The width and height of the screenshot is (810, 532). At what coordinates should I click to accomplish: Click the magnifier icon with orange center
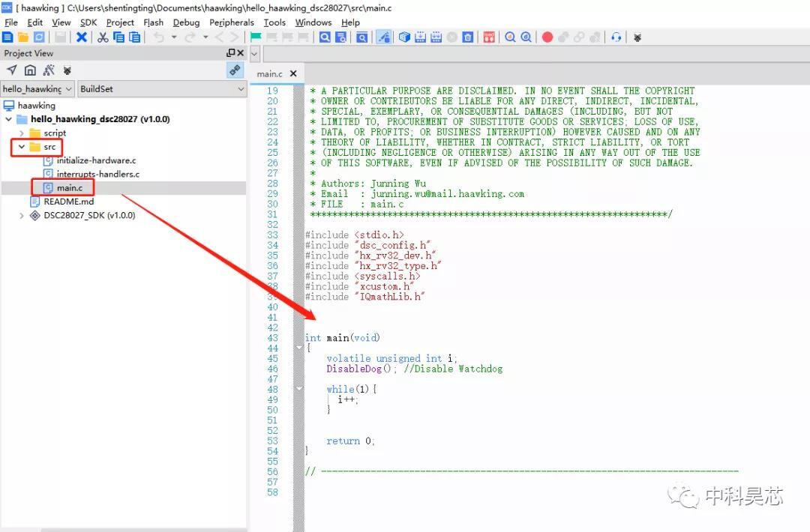511,37
